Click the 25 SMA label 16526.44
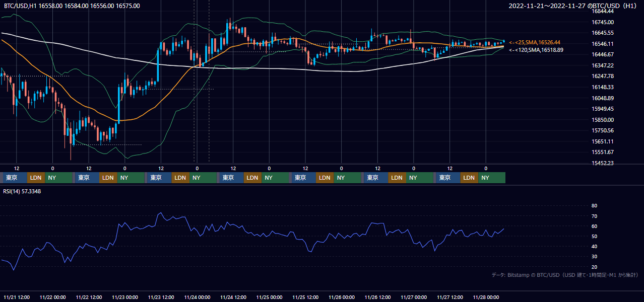This screenshot has width=644, height=302. [535, 43]
